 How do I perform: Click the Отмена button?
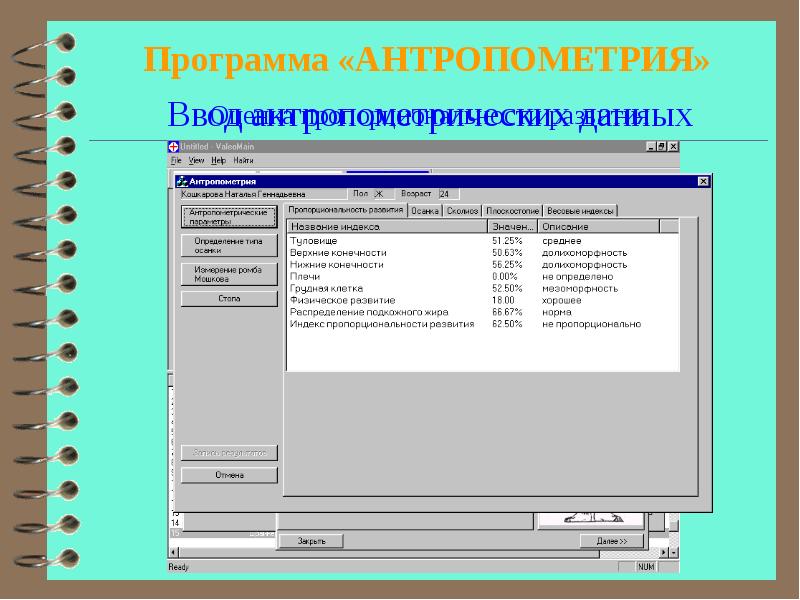coord(229,475)
